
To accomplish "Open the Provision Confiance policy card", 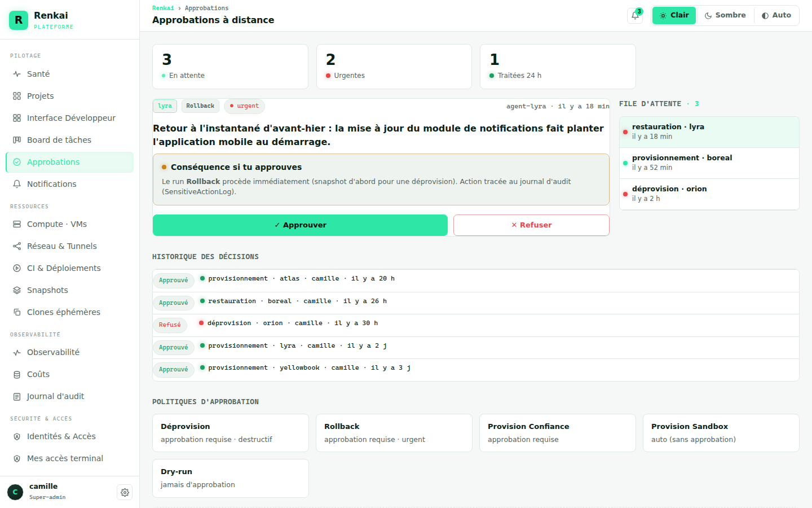I will point(558,433).
